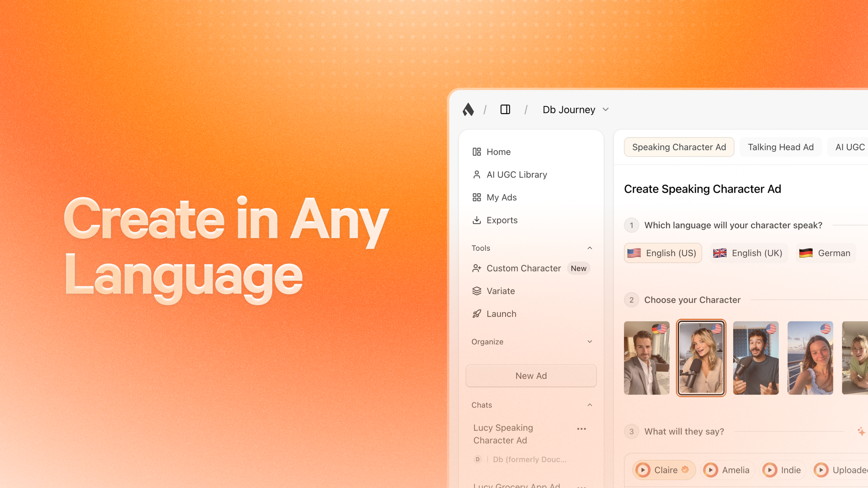Select English (US) language option
Viewport: 868px width, 488px height.
(x=663, y=253)
